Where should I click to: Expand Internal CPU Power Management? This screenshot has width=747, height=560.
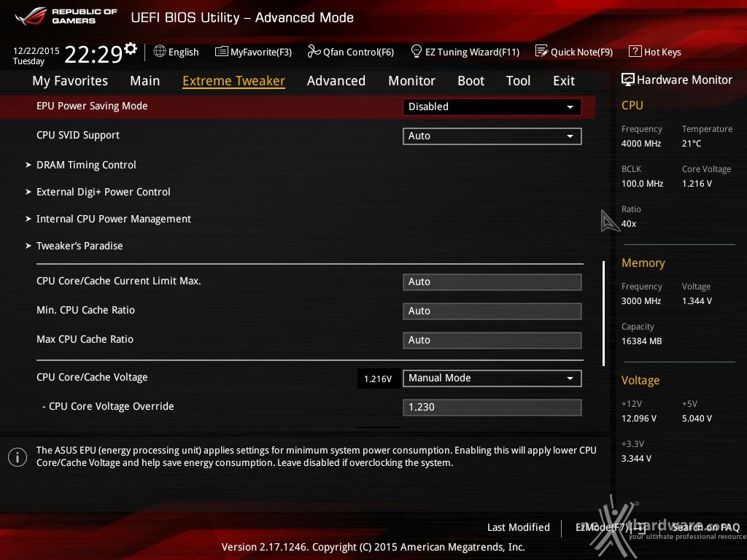pyautogui.click(x=108, y=219)
